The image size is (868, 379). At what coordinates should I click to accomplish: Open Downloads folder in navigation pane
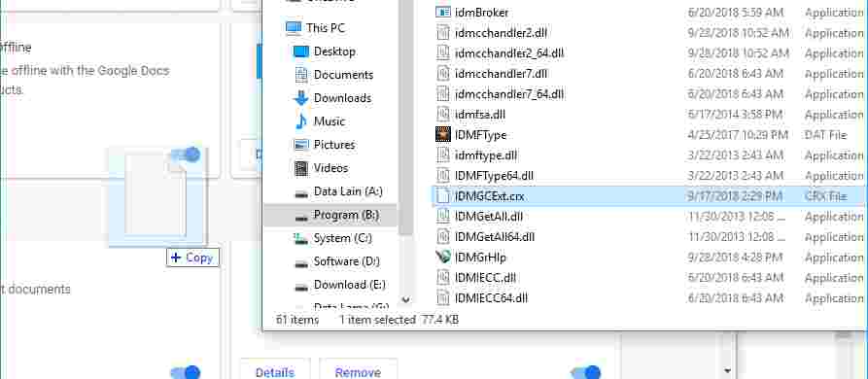[332, 98]
